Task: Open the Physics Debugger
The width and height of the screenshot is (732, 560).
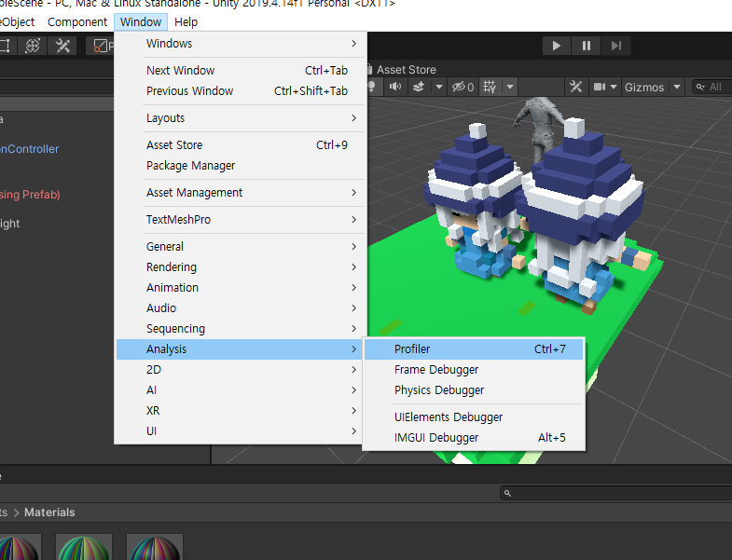Action: [x=474, y=390]
